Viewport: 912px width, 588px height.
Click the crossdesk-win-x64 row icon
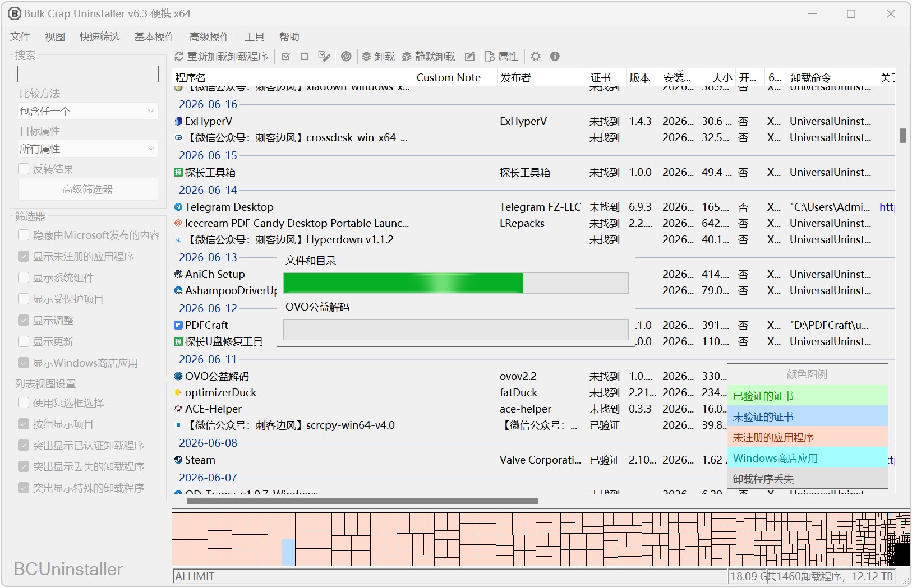pyautogui.click(x=178, y=137)
